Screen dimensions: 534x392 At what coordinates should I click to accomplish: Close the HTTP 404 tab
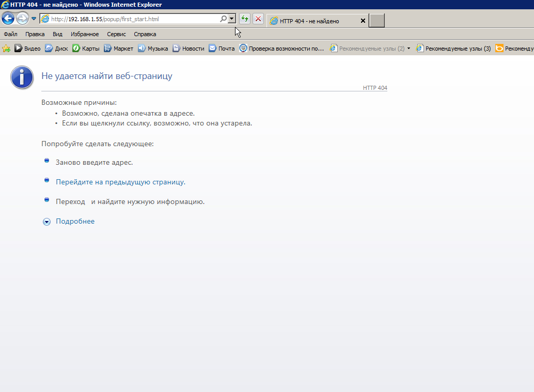[x=363, y=21]
